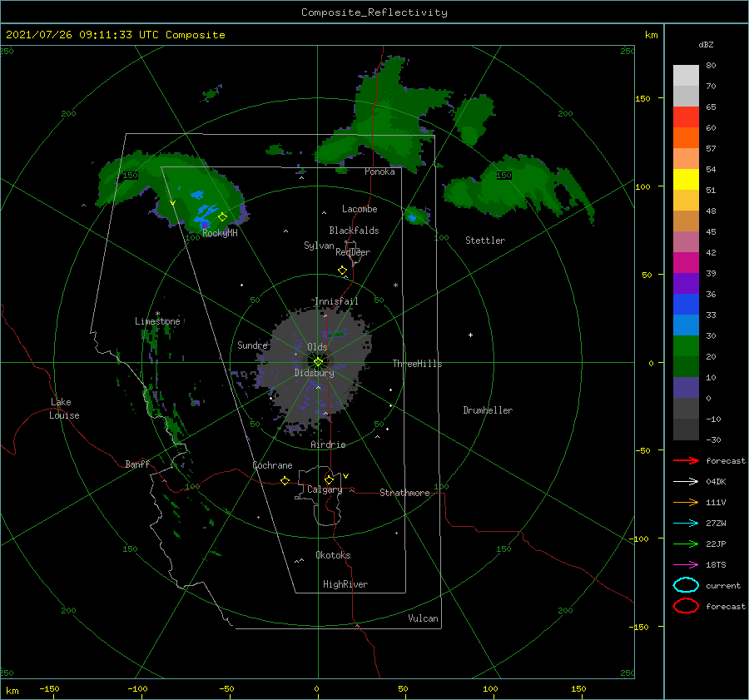Click the Didsbury label
Screen dimensions: 749x700
pos(315,373)
